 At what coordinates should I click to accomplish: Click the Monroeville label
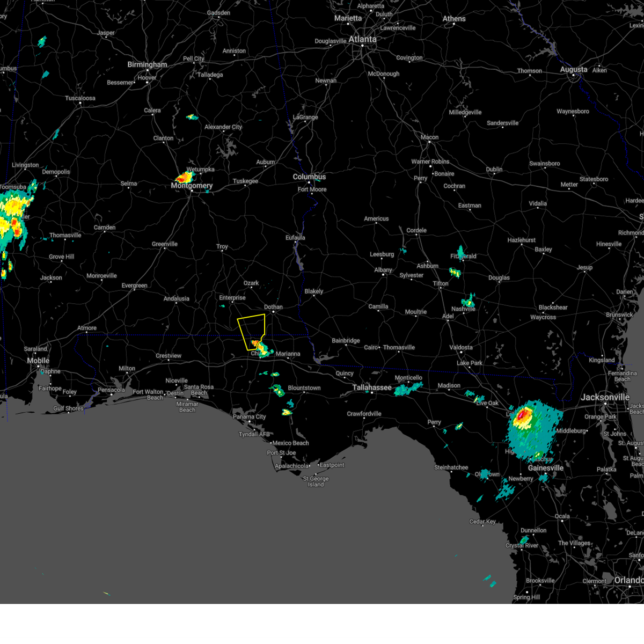pyautogui.click(x=101, y=276)
